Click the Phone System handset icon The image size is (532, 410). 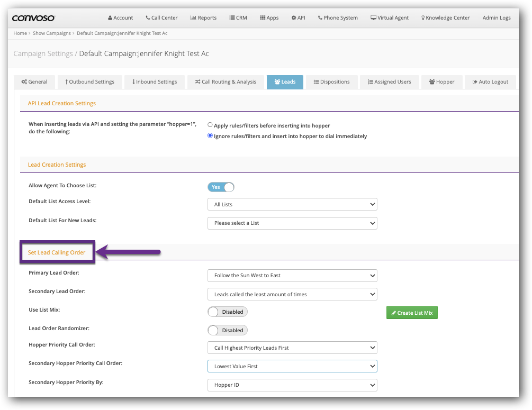tap(320, 17)
